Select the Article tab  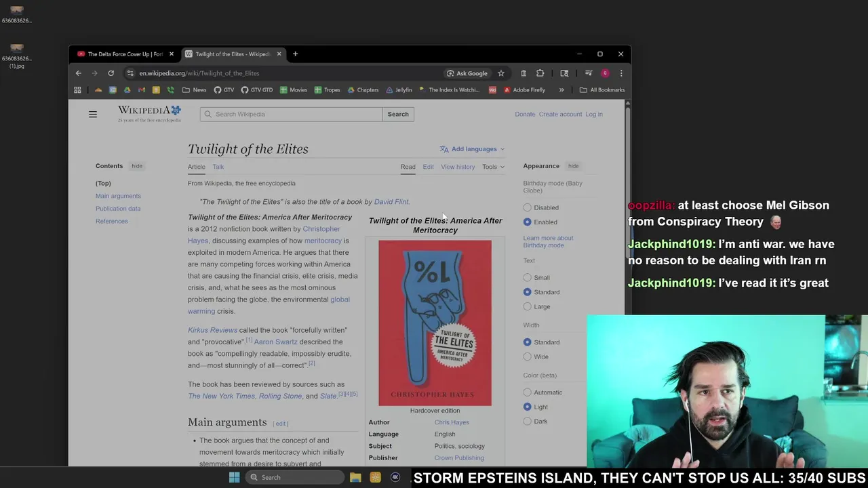click(x=196, y=167)
